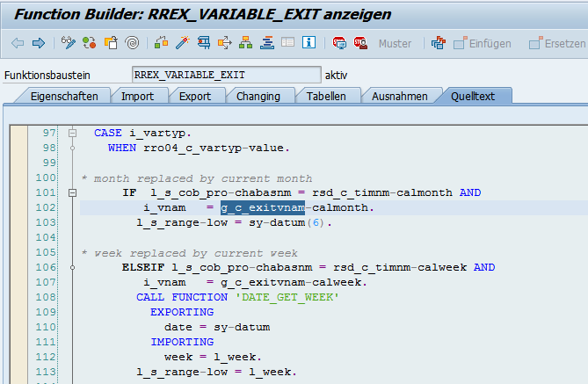Click line number 102 in gutter
Screen dimensions: 588x384
click(46, 207)
